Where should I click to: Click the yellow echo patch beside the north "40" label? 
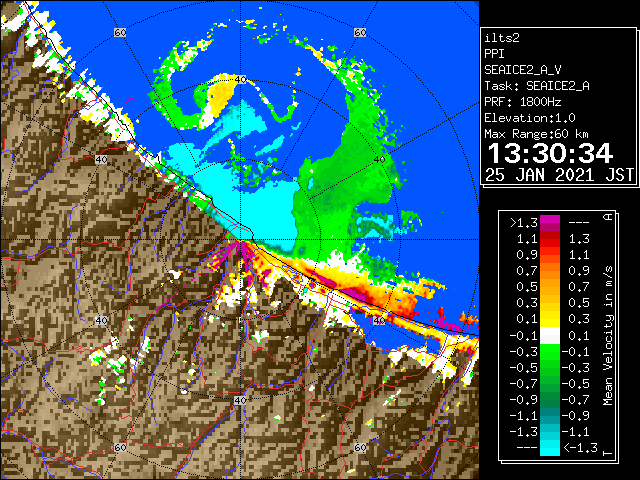point(221,93)
